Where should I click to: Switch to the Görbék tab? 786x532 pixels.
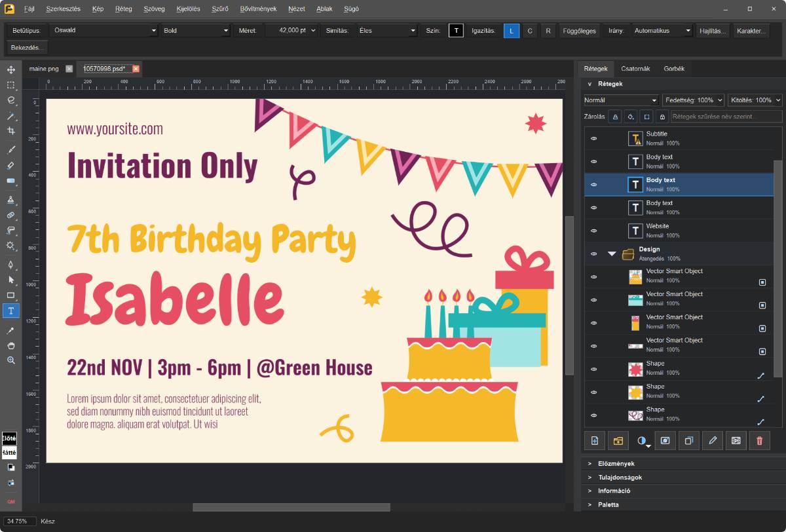pos(674,68)
